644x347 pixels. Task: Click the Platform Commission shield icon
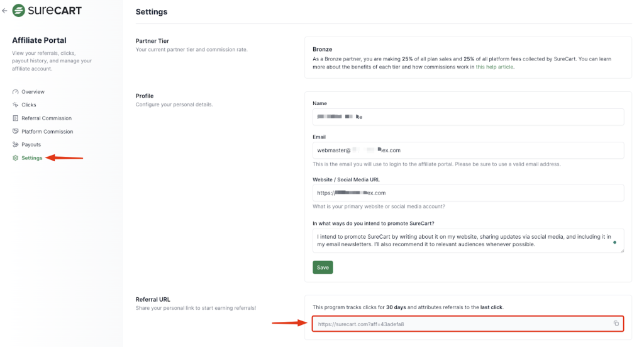coord(15,131)
